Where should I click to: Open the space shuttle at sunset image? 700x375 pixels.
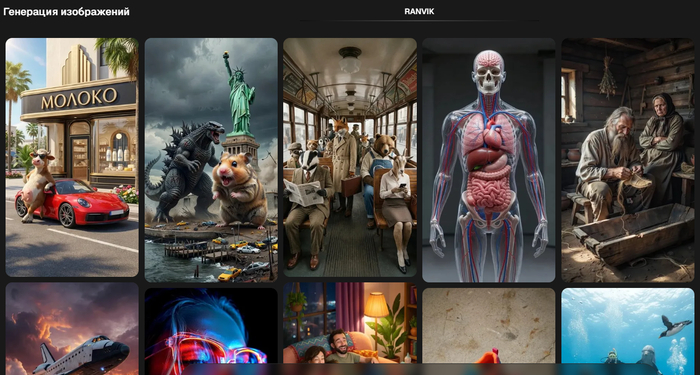[x=72, y=329]
